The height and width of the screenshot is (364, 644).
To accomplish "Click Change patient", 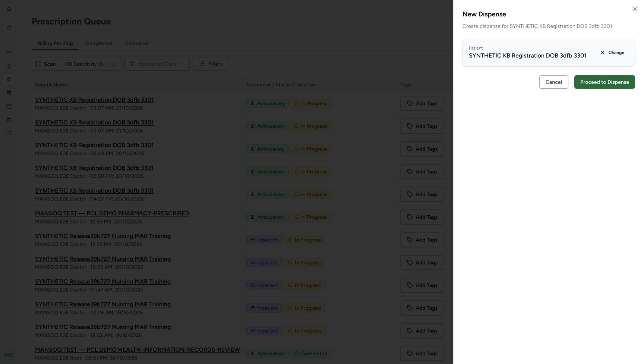I will 612,53.
